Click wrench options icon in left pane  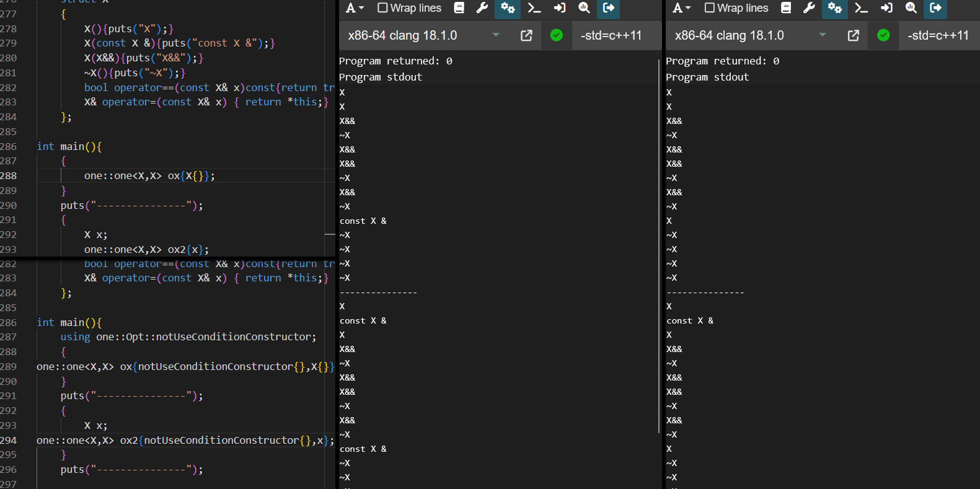(482, 8)
